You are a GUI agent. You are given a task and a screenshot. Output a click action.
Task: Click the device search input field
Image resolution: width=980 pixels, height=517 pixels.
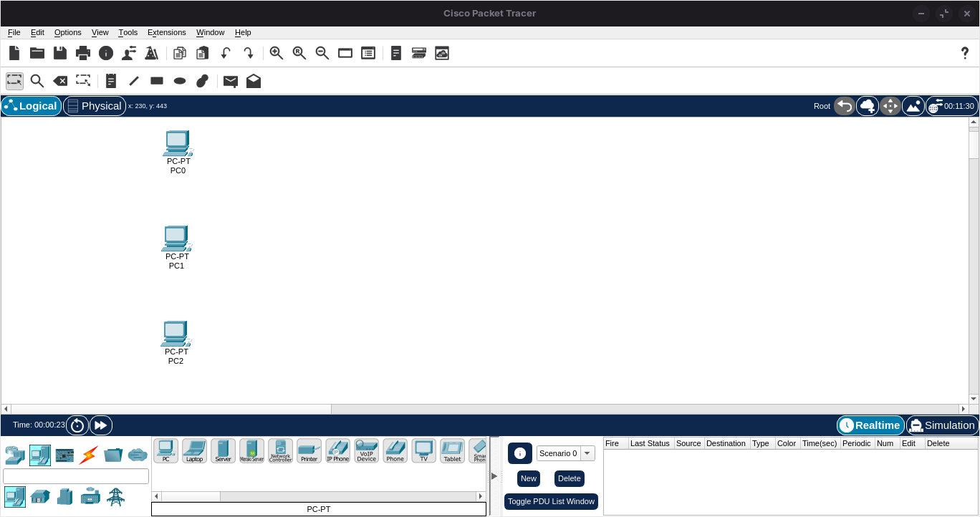click(x=76, y=476)
